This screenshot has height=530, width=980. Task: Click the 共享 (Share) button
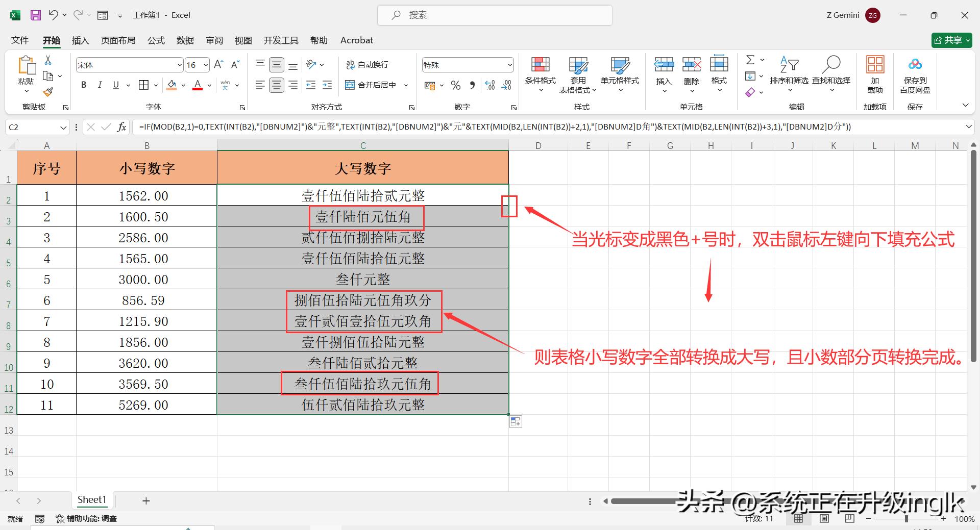(951, 40)
